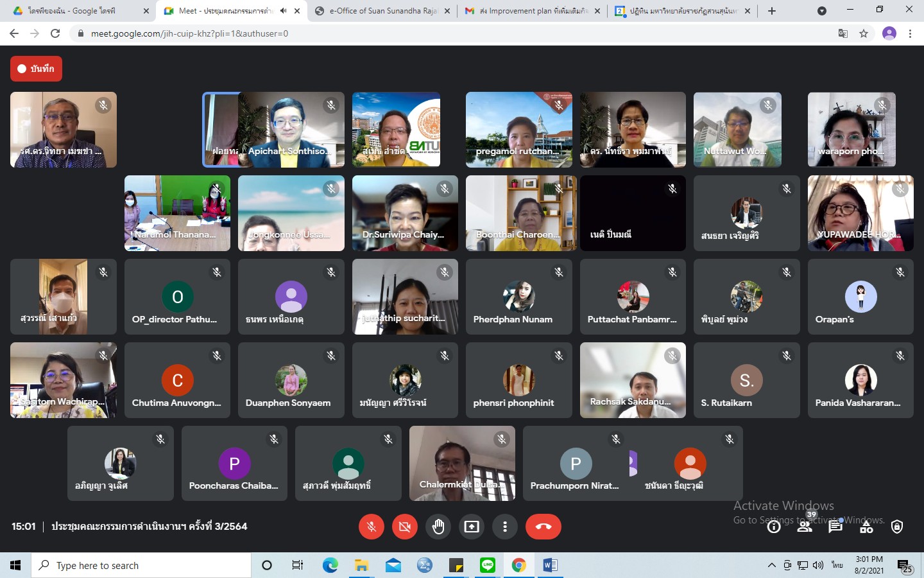
Task: Click the Rachsak Sakdanu video tile
Action: tap(633, 380)
